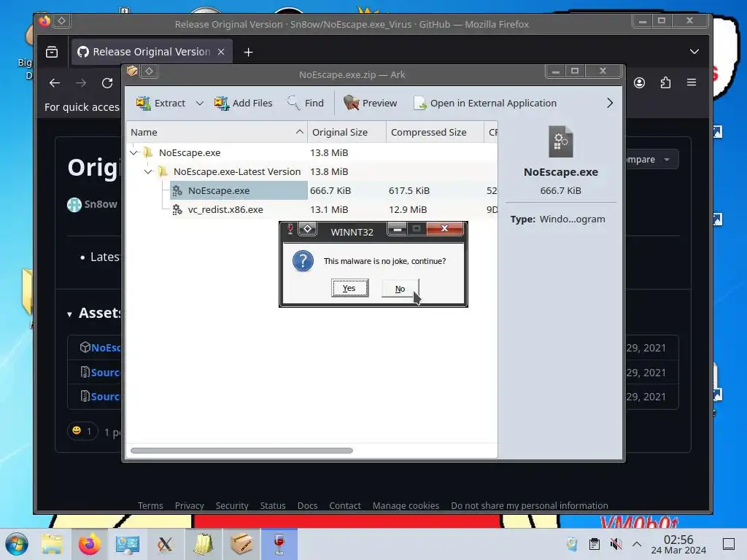Click the WINNT32 wine glass icon
747x560 pixels.
290,229
